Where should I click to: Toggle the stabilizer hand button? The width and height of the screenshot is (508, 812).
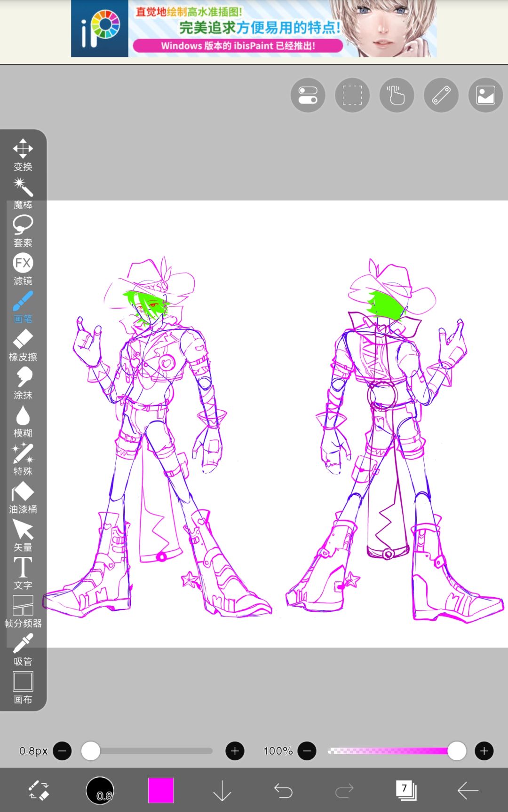pyautogui.click(x=397, y=95)
